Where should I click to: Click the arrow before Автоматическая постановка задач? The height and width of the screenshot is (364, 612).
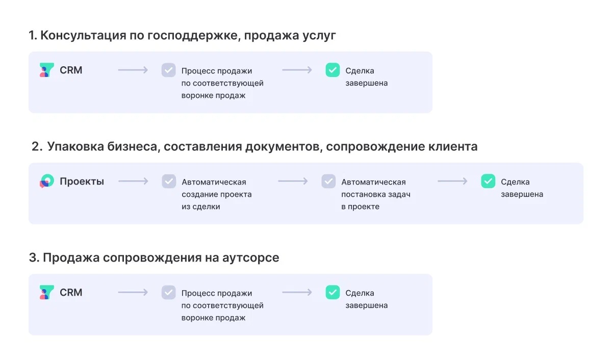293,181
